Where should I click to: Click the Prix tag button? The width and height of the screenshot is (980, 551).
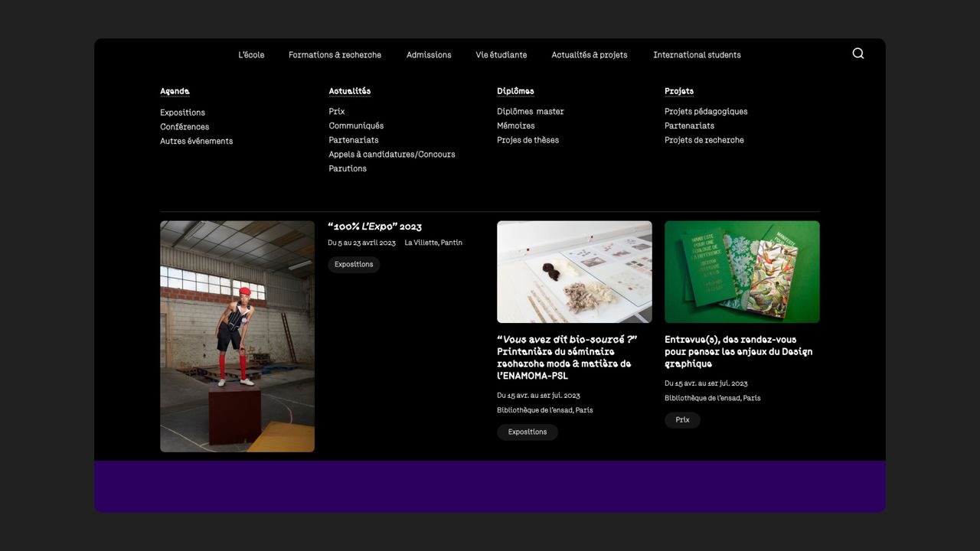point(682,420)
